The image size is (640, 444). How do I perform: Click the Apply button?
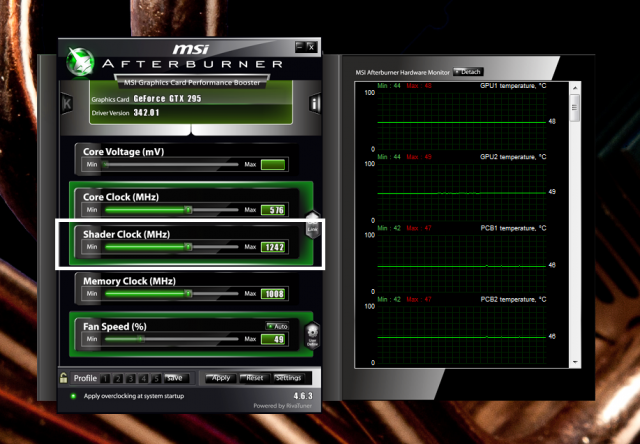221,378
